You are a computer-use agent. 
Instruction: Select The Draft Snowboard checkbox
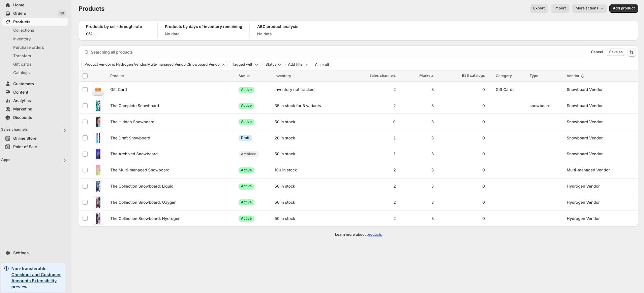click(85, 138)
